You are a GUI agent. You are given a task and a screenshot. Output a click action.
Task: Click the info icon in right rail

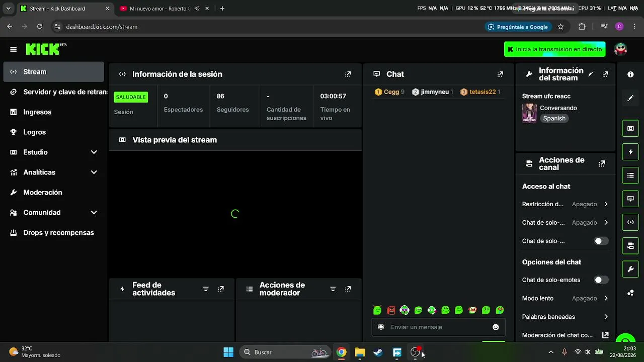click(x=630, y=74)
